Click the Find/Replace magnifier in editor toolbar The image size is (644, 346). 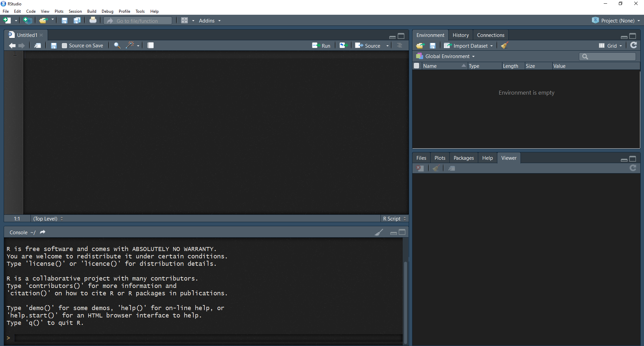117,46
